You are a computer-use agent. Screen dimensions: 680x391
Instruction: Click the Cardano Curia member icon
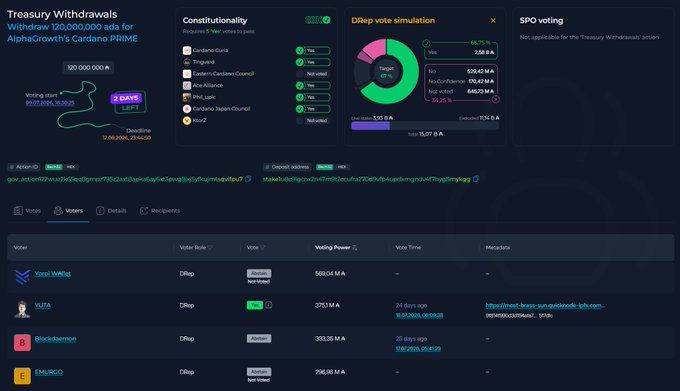click(x=187, y=50)
